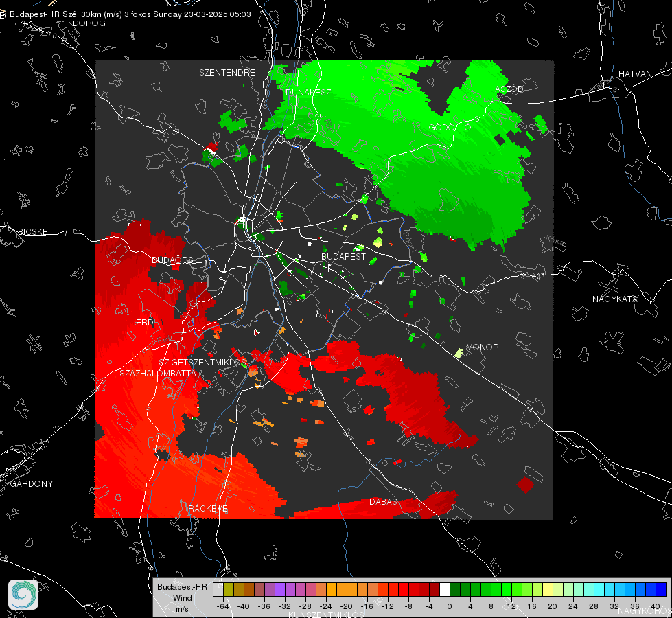Click the legend value -24
This screenshot has height=618, width=672.
pos(326,606)
